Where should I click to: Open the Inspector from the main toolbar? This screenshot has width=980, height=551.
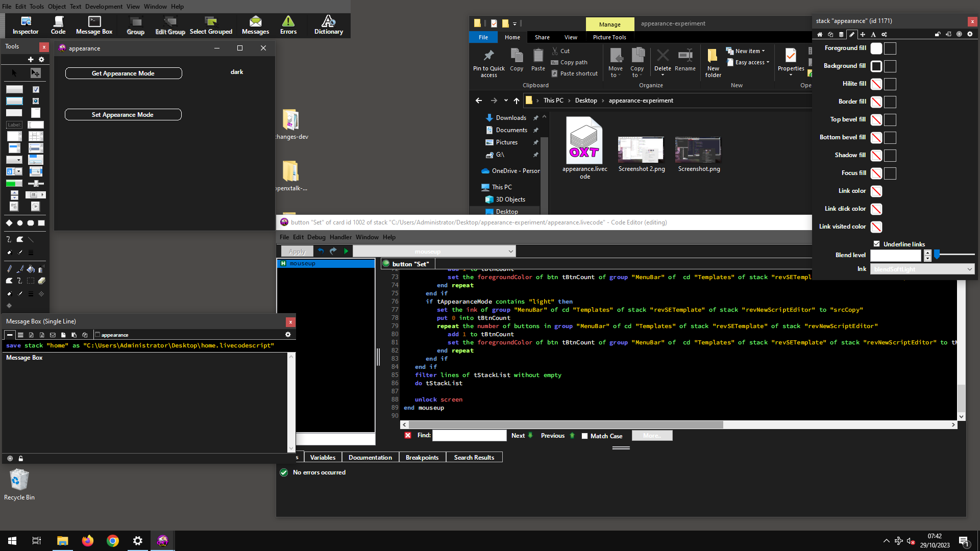(x=26, y=25)
